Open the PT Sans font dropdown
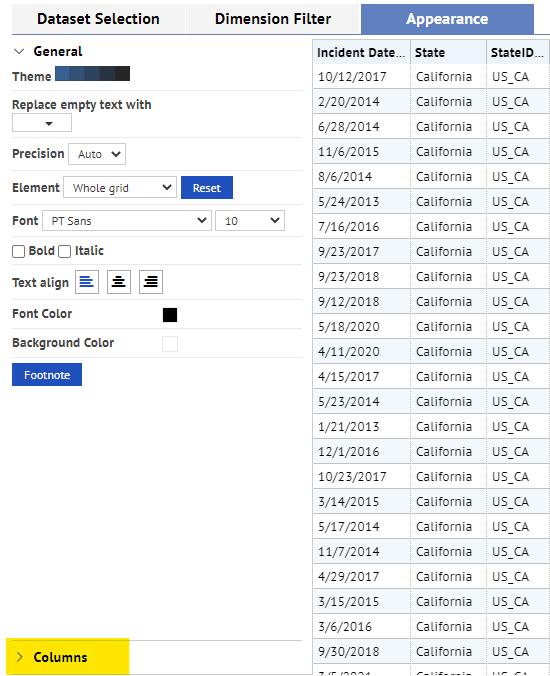The width and height of the screenshot is (550, 676). click(x=127, y=221)
